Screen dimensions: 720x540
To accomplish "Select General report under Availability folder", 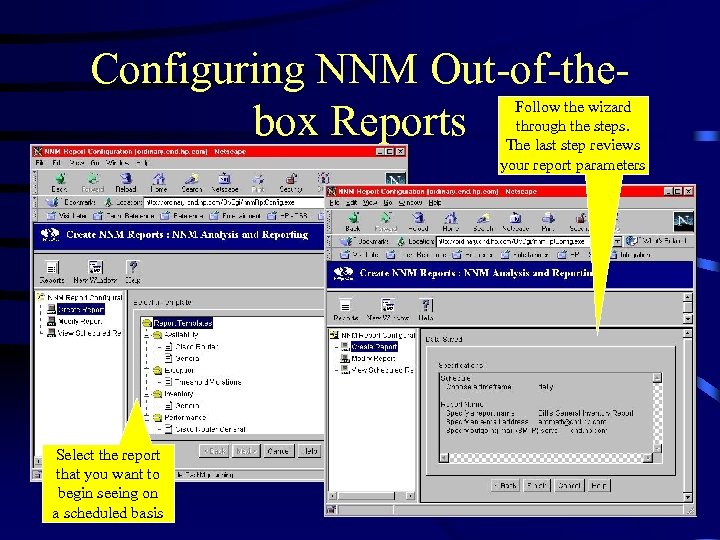I will (x=182, y=359).
